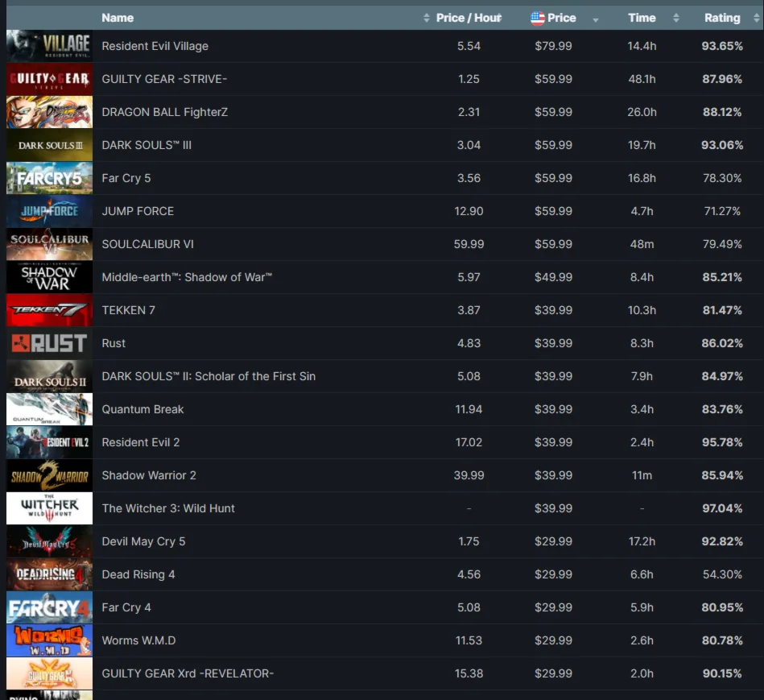Open TEKKEN 7 thumbnail
This screenshot has width=764, height=700.
point(49,310)
